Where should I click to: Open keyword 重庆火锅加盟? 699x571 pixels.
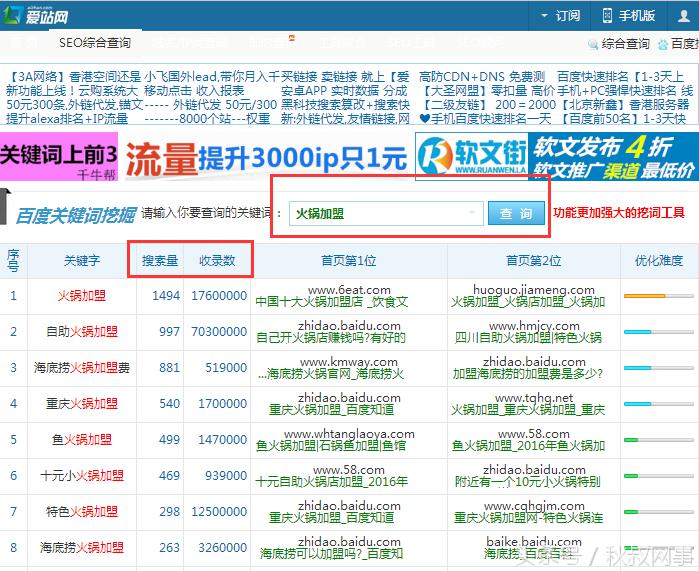[82, 404]
